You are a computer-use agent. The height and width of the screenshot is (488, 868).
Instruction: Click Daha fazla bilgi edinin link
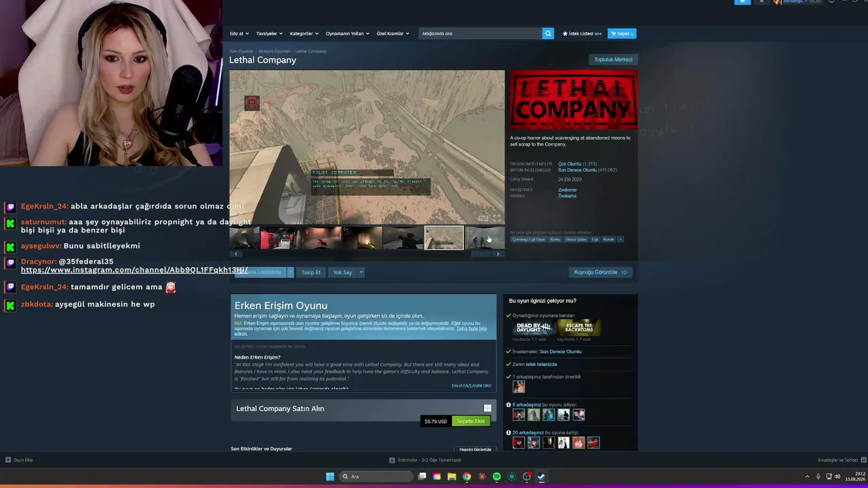tap(472, 329)
